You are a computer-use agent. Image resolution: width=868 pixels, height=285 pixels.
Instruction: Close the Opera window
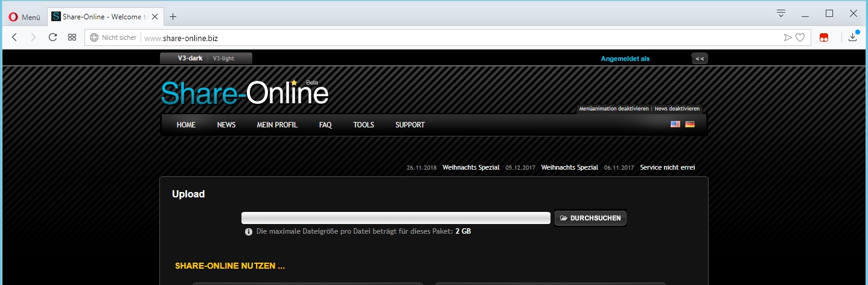click(854, 13)
